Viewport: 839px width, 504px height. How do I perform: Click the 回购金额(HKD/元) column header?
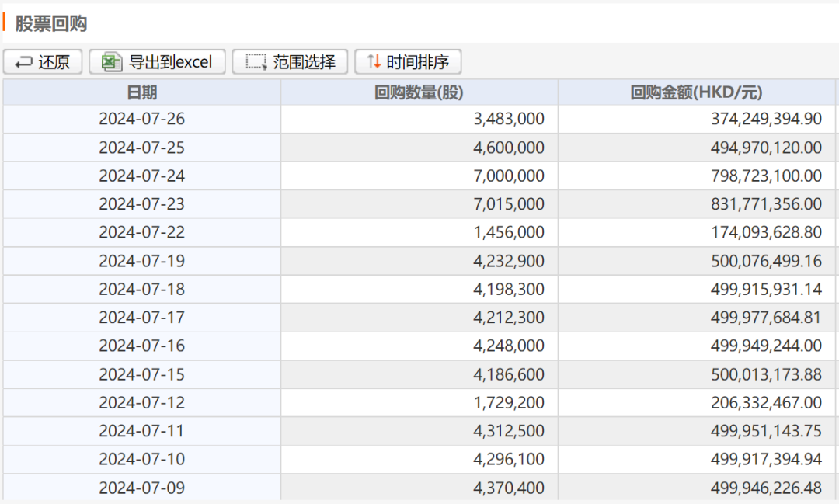(696, 92)
